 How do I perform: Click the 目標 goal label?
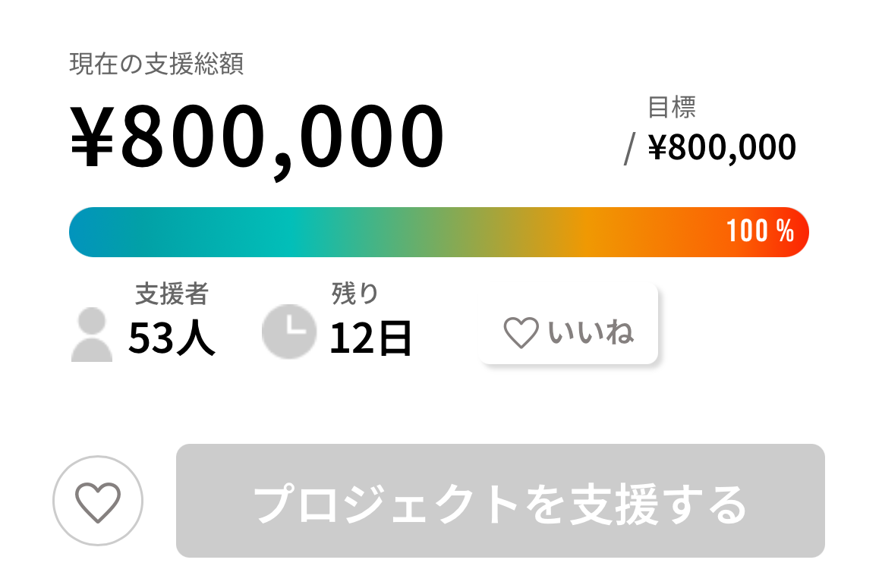[672, 107]
